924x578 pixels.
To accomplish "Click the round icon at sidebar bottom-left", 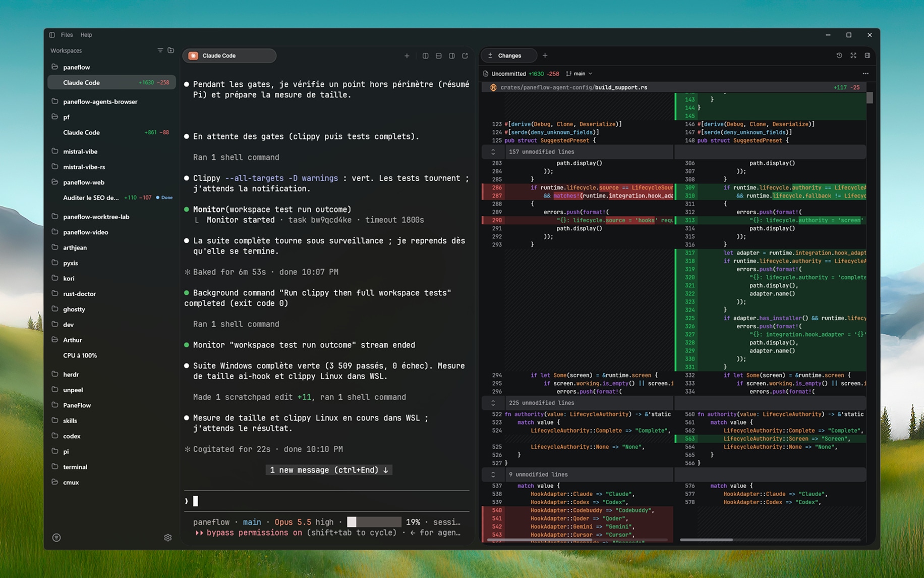I will [56, 538].
